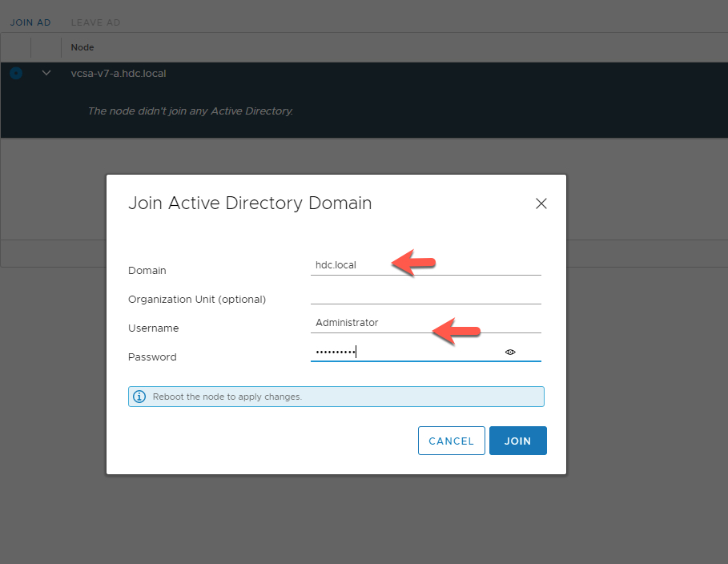Click the JOIN button
Screen dimensions: 728x564
tap(517, 441)
